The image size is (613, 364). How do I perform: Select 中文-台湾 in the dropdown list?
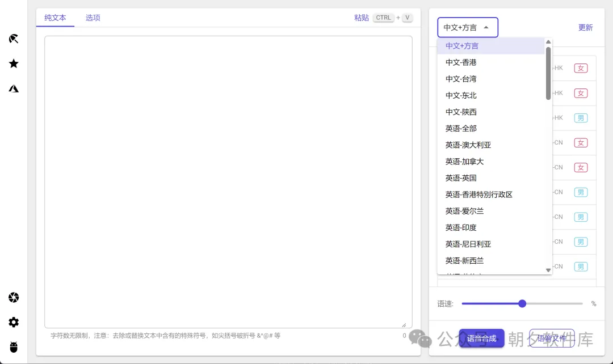(x=460, y=79)
